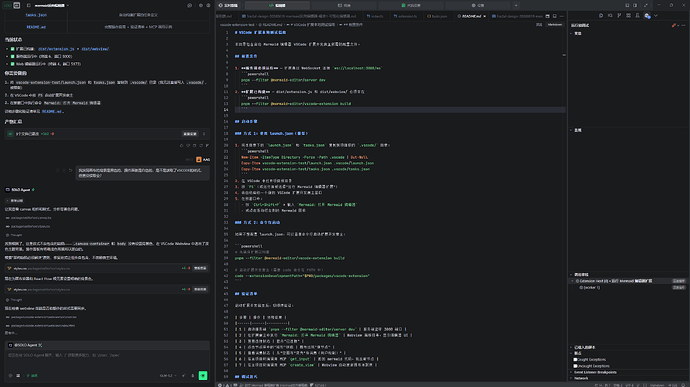This screenshot has height=387, width=690.
Task: Open the editor tab bar more actions menu
Action: tap(562, 16)
